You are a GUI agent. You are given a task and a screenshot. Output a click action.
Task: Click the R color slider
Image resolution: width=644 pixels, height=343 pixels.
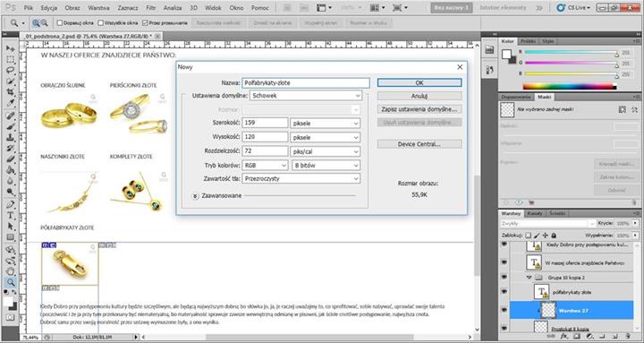(571, 53)
